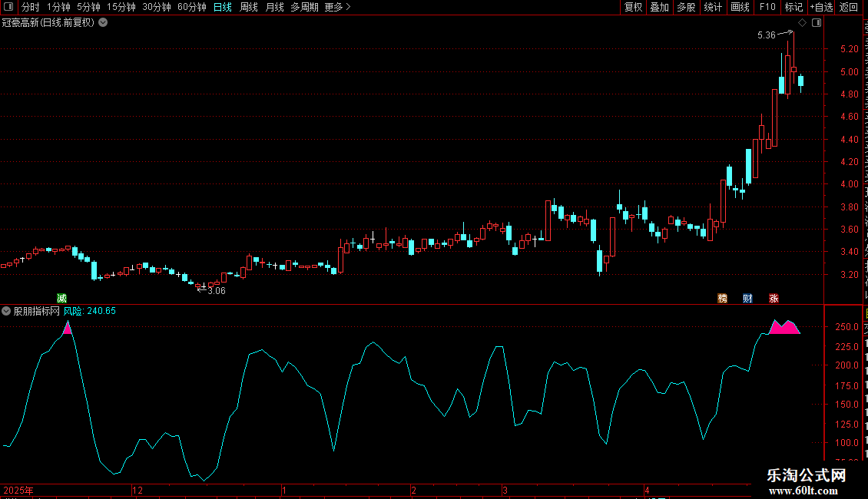Add stock with +自选 button
This screenshot has width=868, height=499.
tap(821, 7)
